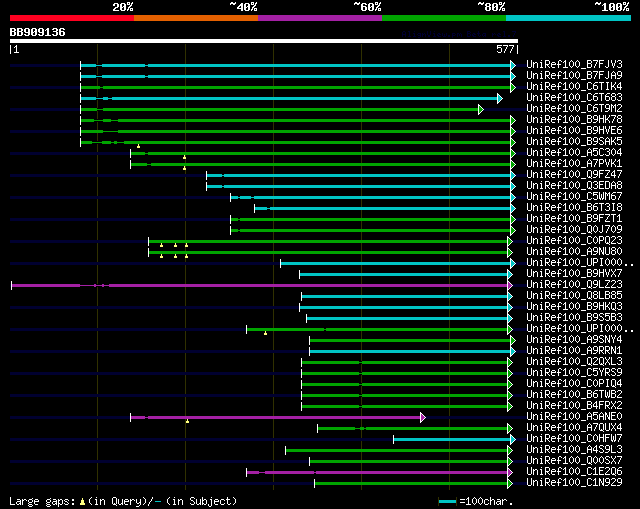Click the purple ~60% identity legend segment
The width and height of the screenshot is (640, 509).
(320, 18)
